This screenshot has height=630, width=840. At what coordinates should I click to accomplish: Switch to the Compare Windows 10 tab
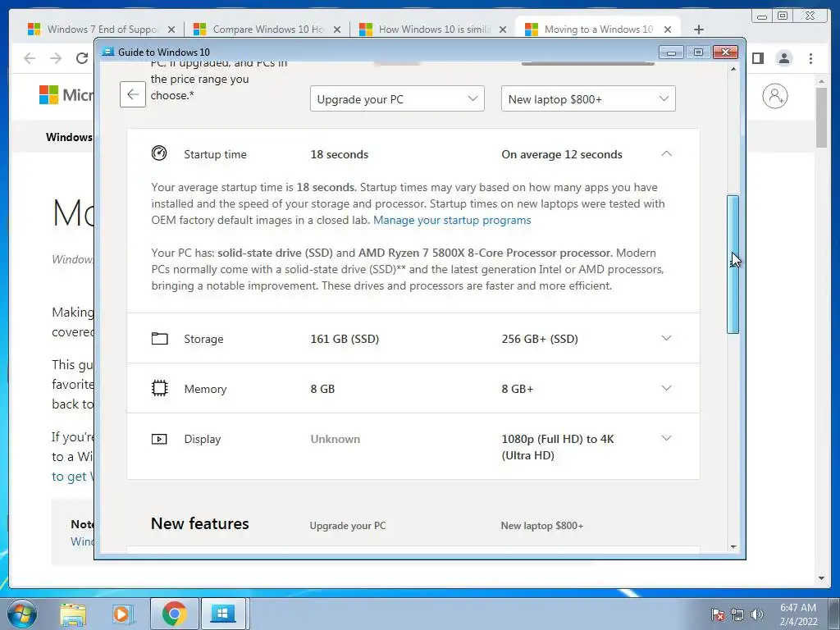(267, 30)
